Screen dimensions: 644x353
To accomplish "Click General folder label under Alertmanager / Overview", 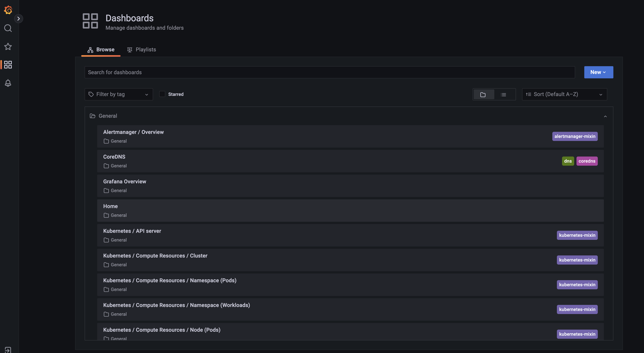I will click(119, 141).
